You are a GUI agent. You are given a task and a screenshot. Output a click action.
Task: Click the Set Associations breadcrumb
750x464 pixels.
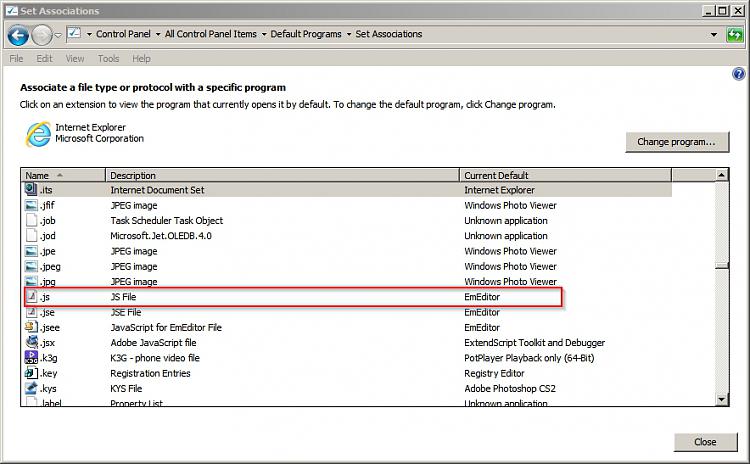(x=389, y=34)
